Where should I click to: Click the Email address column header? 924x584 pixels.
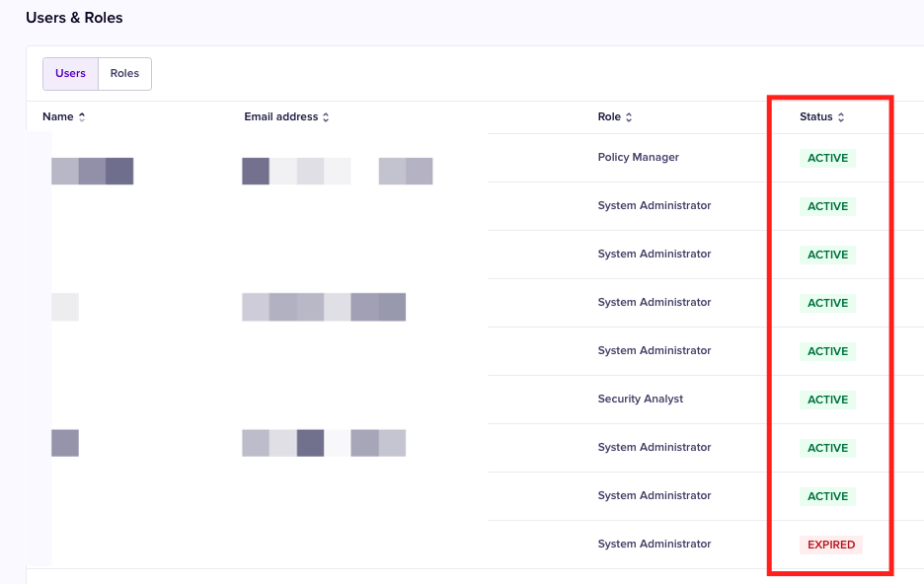(280, 117)
